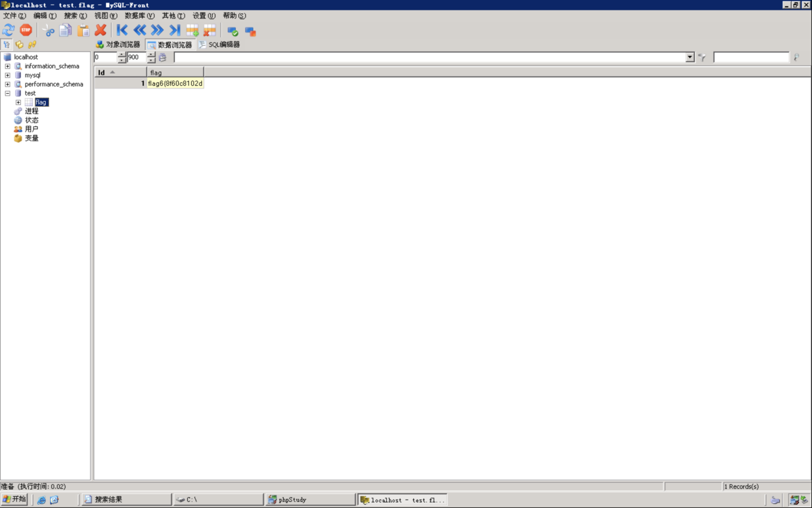Click the post record checkmark icon
Viewport: 812px width, 508px height.
(232, 31)
